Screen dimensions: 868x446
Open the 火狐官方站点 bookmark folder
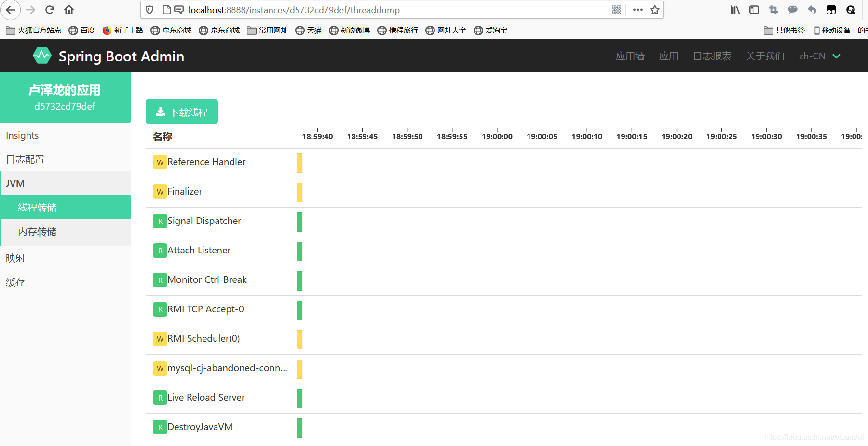pos(34,30)
